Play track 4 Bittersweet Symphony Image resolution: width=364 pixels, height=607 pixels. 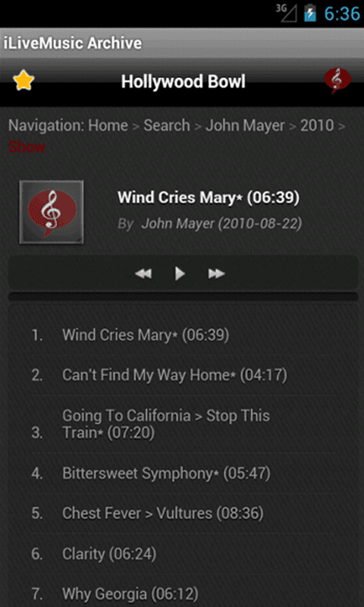184,473
